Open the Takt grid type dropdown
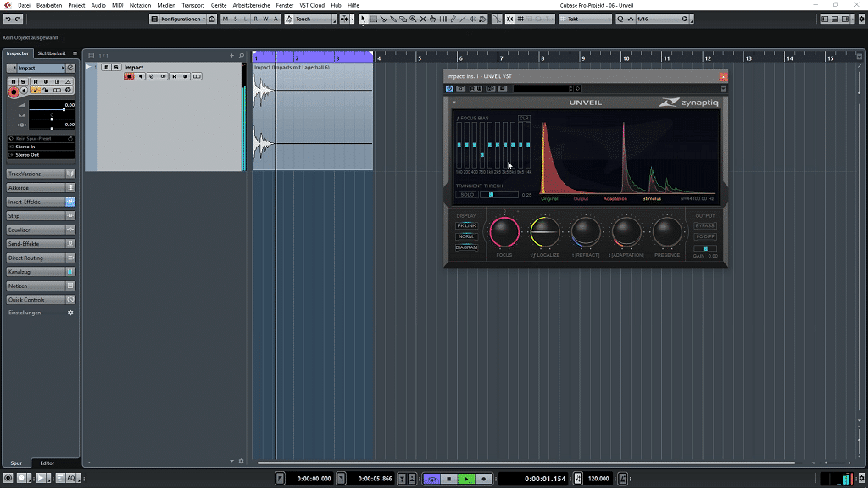This screenshot has height=488, width=868. coord(585,19)
